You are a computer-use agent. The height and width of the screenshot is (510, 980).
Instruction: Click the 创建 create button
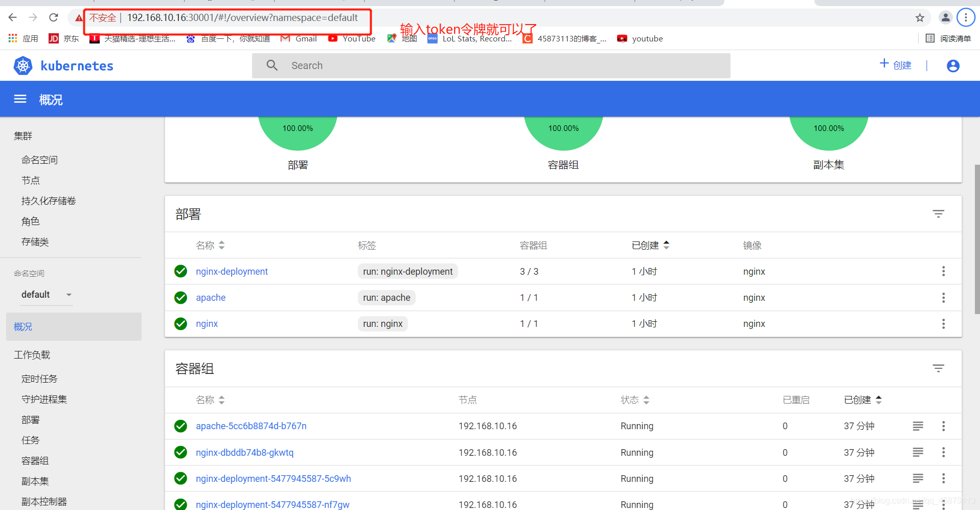(895, 65)
